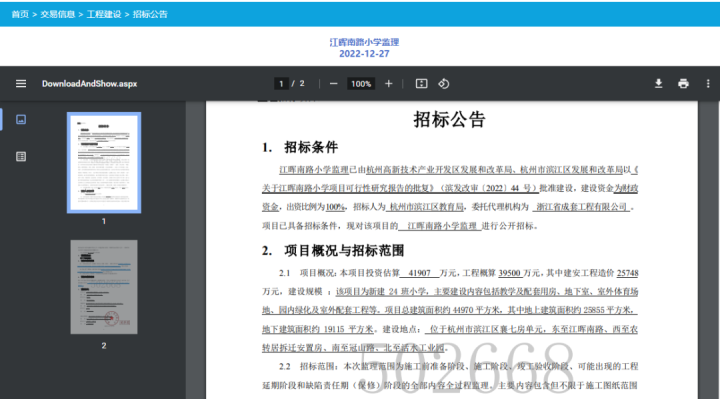Image resolution: width=720 pixels, height=399 pixels.
Task: Select page 1 thumbnail
Action: (x=104, y=163)
